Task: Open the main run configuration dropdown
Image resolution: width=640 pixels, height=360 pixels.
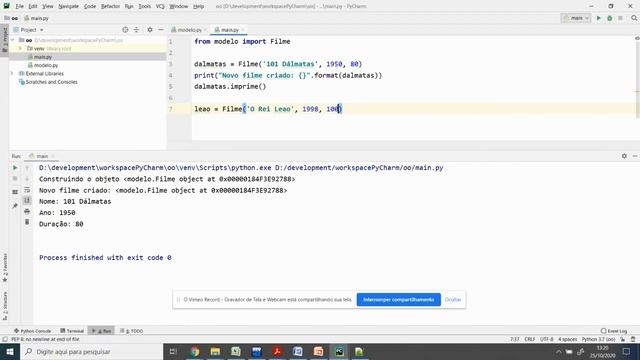Action: (576, 18)
